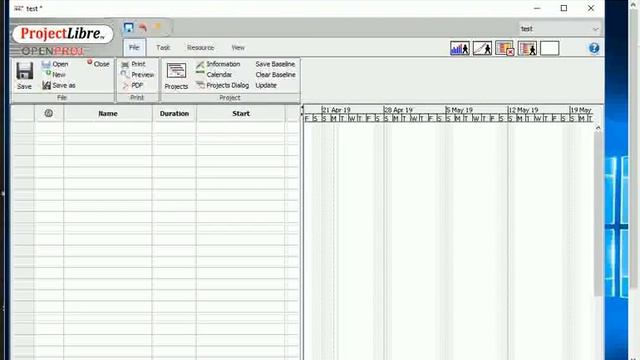640x360 pixels.
Task: Switch to the Resource ribbon tab
Action: tap(200, 48)
